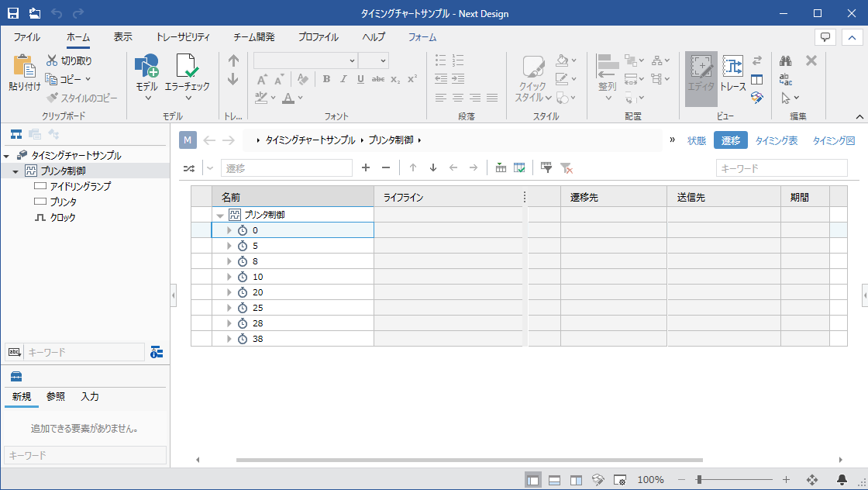Click the Cut (切り取り) scissors icon

(52, 60)
